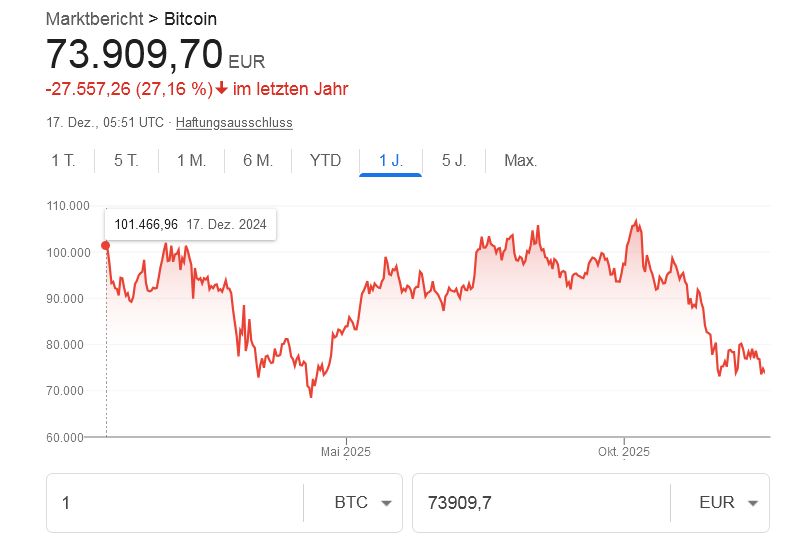The width and height of the screenshot is (793, 542).
Task: Click the 1 J. year tab
Action: click(390, 161)
